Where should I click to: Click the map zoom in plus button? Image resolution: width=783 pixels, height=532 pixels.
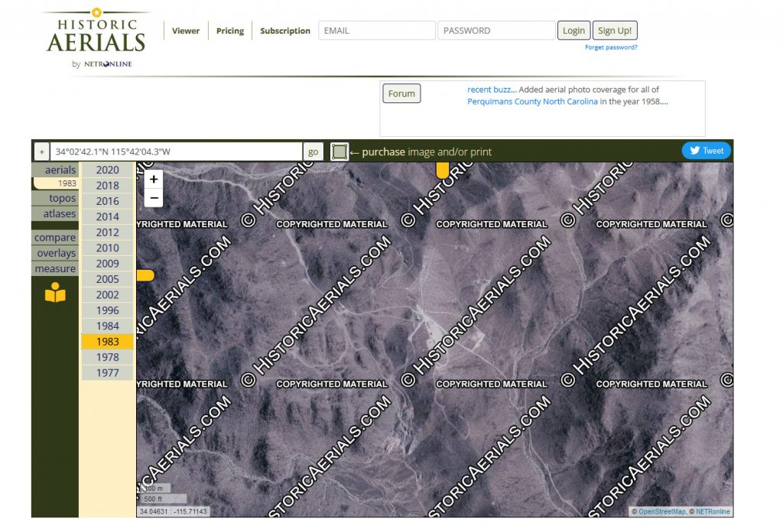(154, 180)
